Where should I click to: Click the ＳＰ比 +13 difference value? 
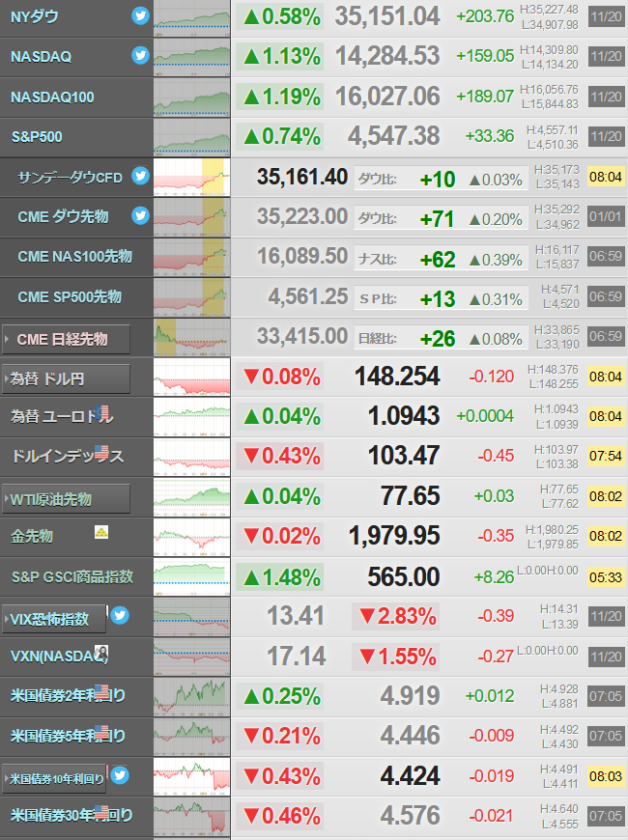438,299
